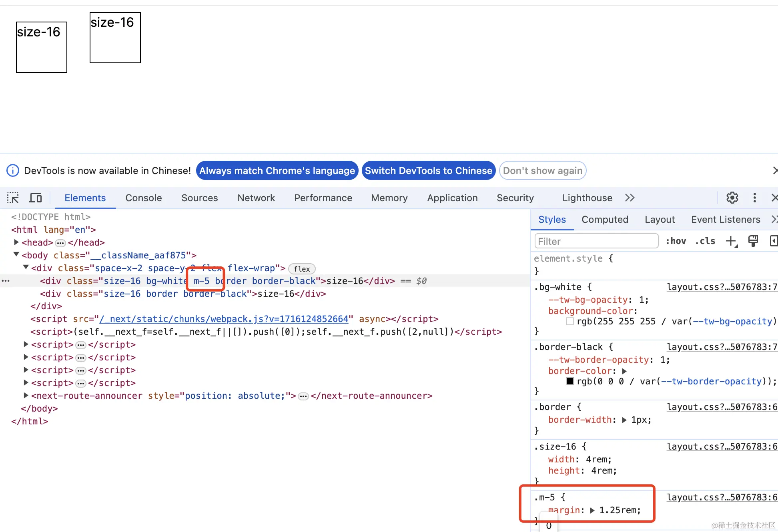Open the Security tab
Screen dimensions: 778x532
(515, 198)
